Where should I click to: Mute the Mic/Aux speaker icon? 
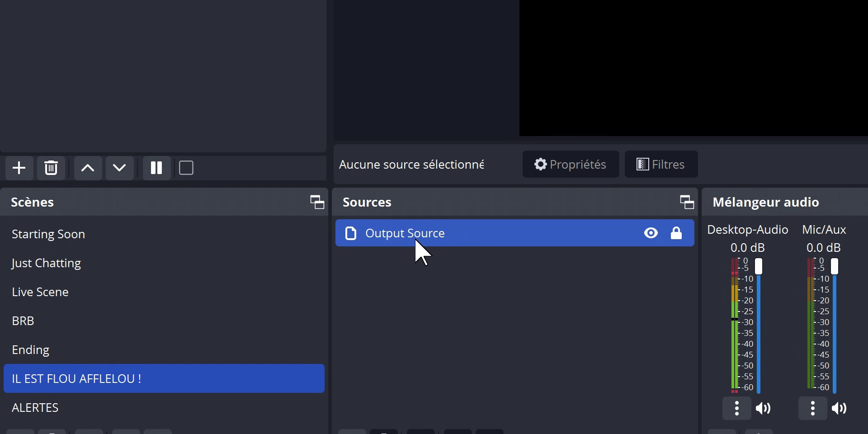point(839,409)
